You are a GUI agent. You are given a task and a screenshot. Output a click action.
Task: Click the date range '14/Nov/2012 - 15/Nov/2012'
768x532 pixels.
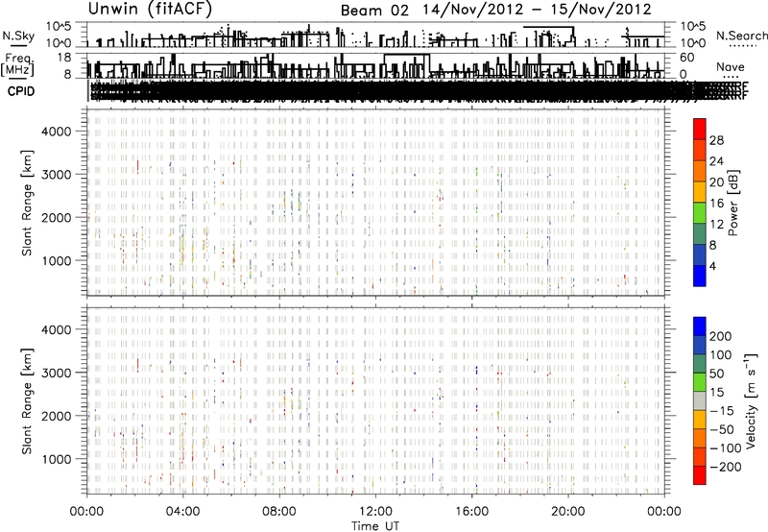538,10
